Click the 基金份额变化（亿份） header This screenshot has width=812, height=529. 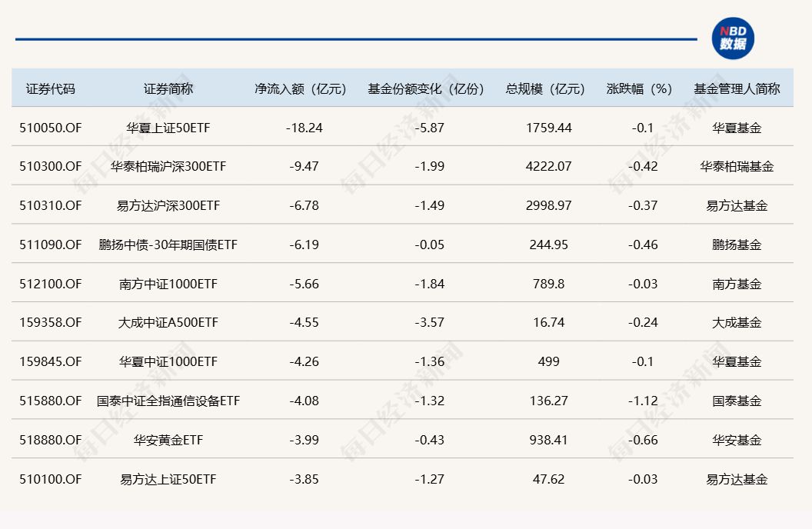click(428, 88)
